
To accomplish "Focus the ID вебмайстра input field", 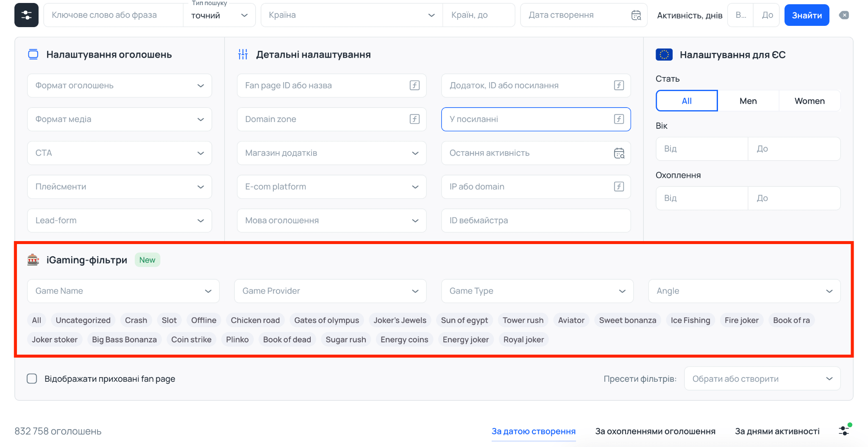I will [536, 220].
